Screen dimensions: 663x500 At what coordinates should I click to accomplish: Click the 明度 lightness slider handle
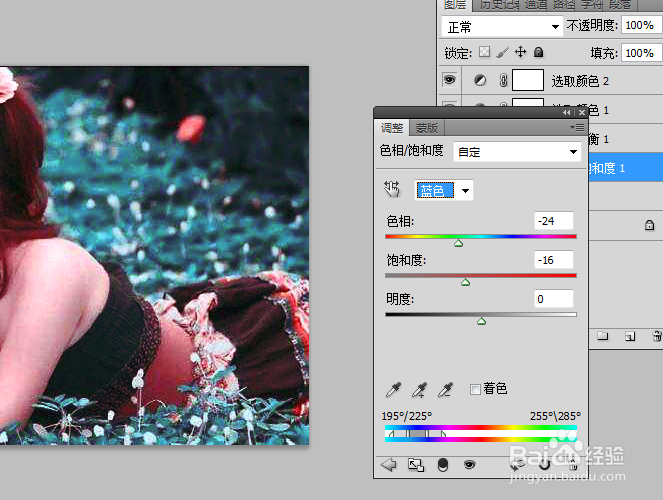coord(481,322)
